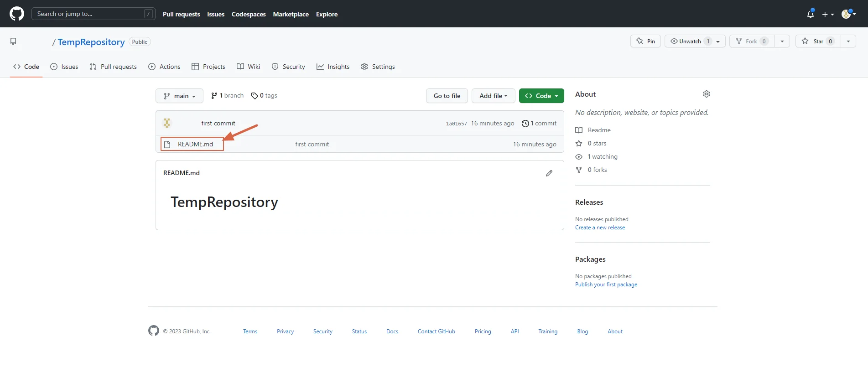Image resolution: width=868 pixels, height=383 pixels.
Task: Open the Pull requests repository tab
Action: coord(113,67)
